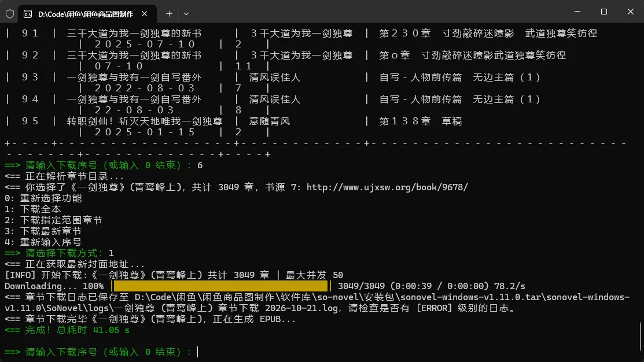
Task: Click date '2022-08-03' in row 93
Action: tap(145, 88)
